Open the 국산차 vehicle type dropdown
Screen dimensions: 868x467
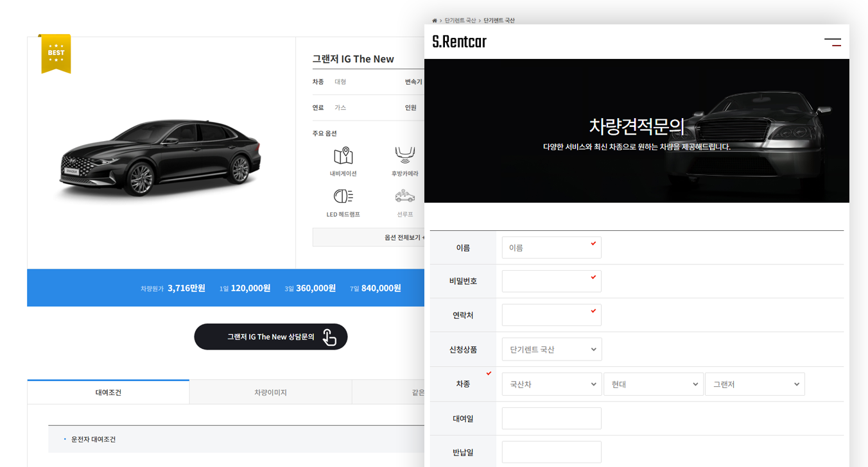[552, 384]
